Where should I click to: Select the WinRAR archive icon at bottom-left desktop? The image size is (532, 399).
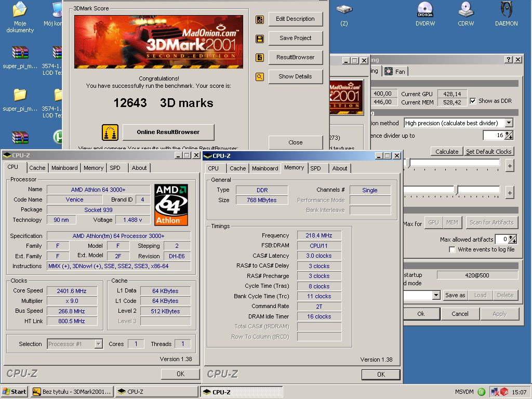click(20, 138)
